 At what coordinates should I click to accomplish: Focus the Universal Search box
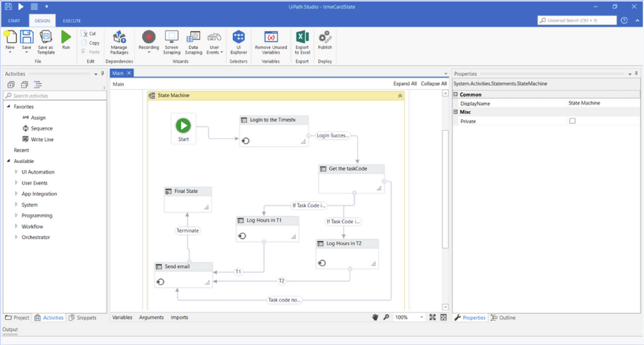(x=577, y=20)
